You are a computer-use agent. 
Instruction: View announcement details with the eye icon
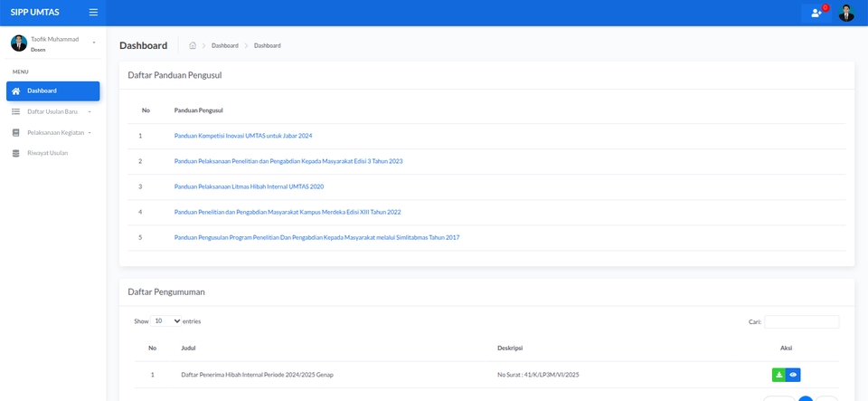(x=793, y=375)
